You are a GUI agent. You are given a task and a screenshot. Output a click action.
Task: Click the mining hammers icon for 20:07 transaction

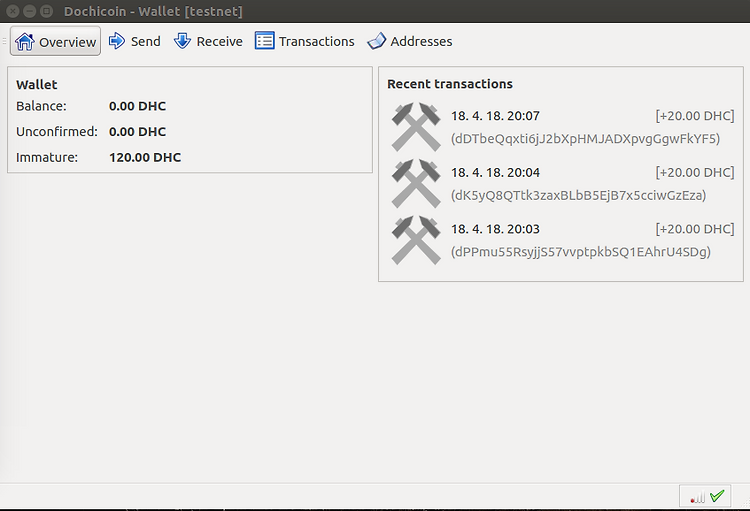click(x=416, y=127)
